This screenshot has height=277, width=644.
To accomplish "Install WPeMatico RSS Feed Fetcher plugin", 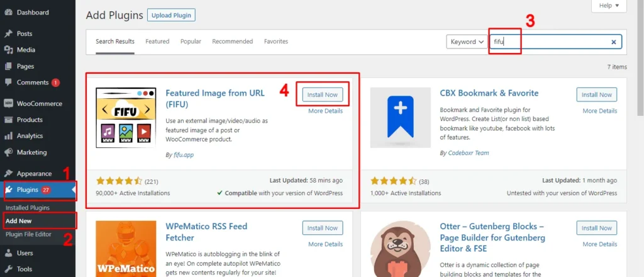I will pyautogui.click(x=323, y=228).
